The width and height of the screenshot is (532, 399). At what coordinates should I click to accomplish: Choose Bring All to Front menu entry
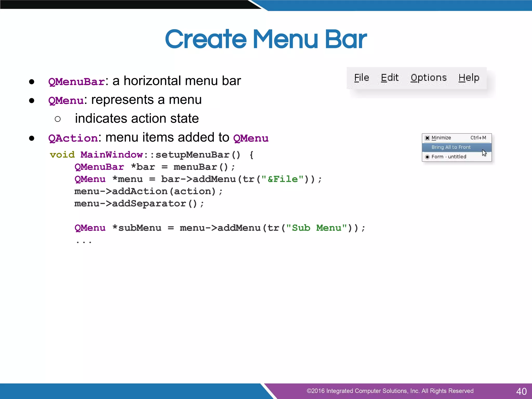(457, 147)
